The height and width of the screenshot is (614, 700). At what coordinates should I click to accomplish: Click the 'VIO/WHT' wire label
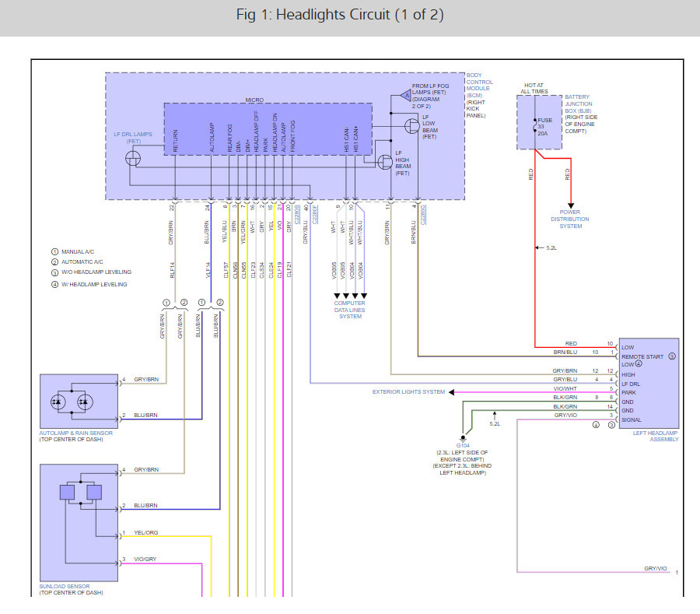tap(565, 389)
